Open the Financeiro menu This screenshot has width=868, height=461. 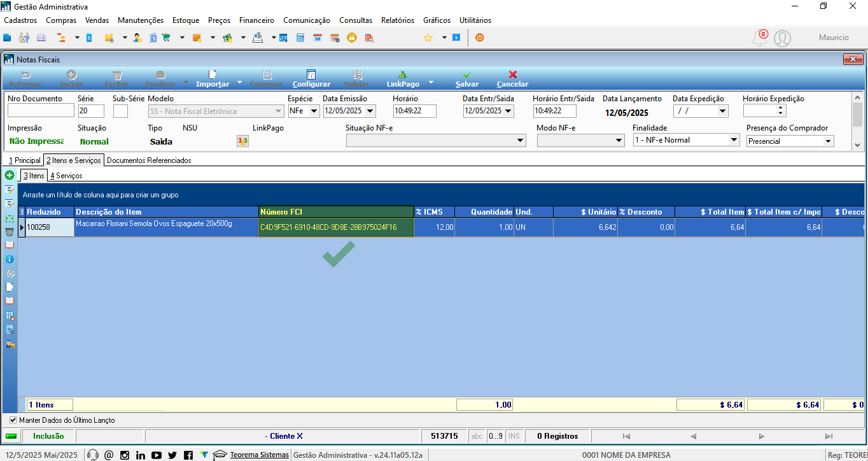pyautogui.click(x=256, y=20)
